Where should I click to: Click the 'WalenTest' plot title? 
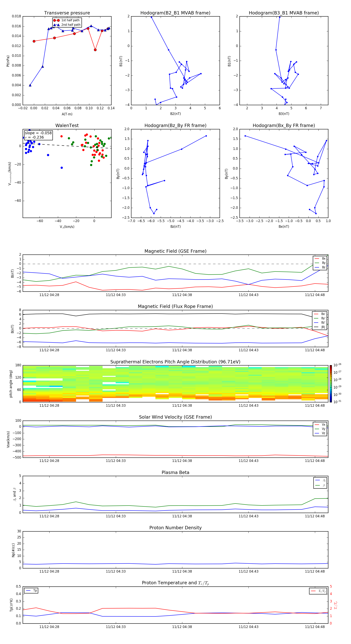coord(67,125)
